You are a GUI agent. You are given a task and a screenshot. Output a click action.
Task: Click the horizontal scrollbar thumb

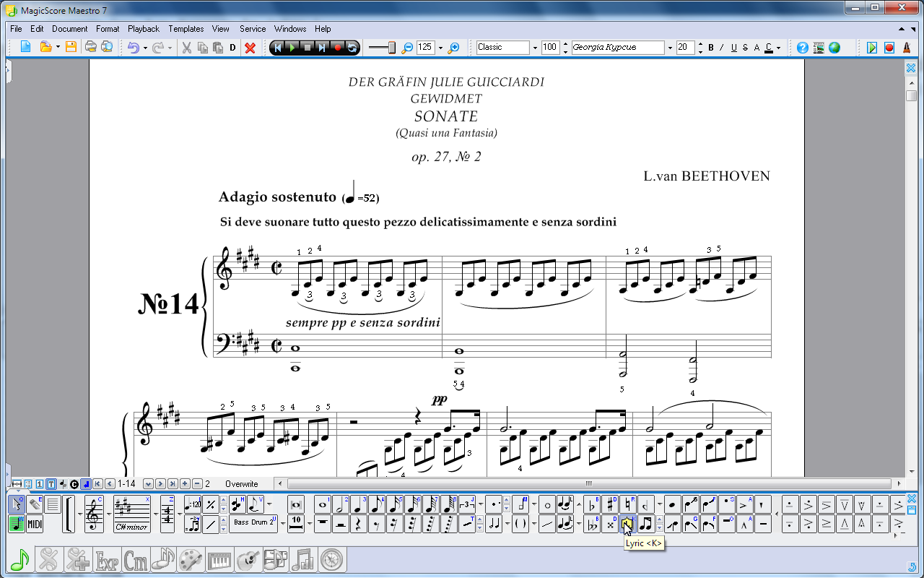coord(588,484)
